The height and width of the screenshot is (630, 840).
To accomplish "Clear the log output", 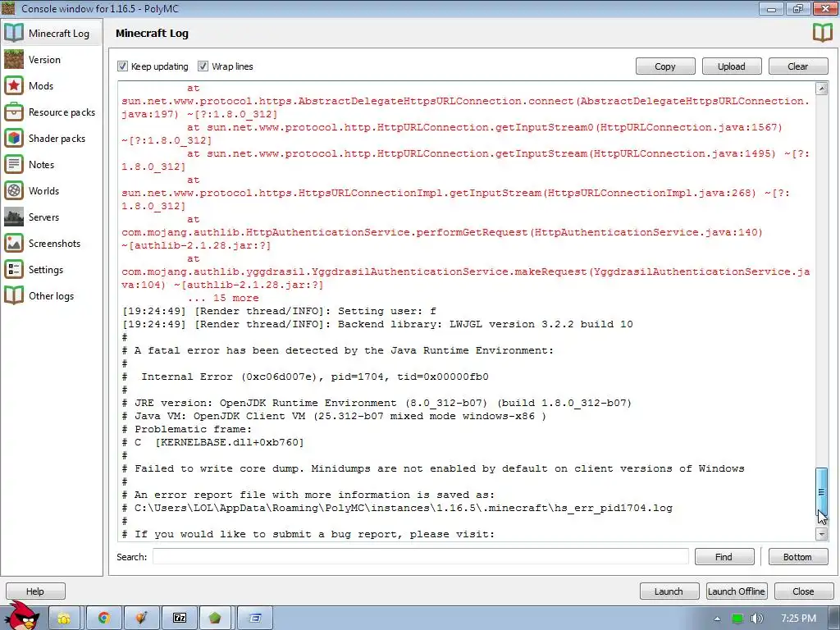I will (798, 66).
